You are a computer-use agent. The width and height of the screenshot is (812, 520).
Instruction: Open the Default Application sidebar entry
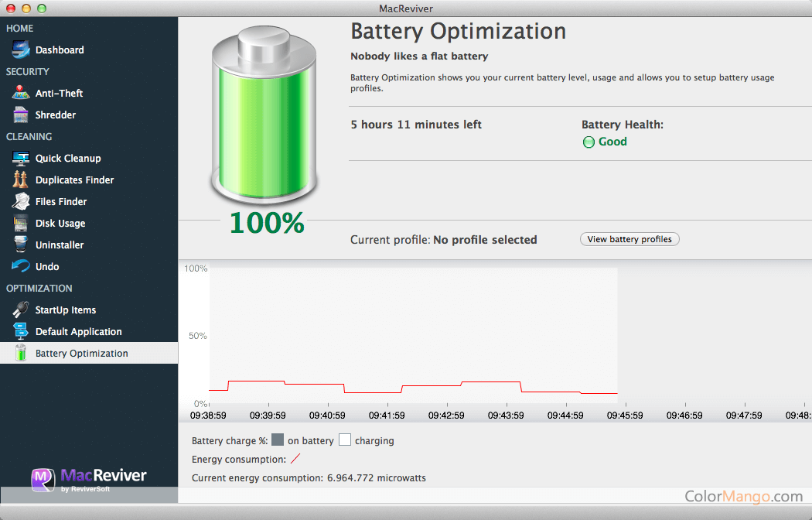(79, 331)
